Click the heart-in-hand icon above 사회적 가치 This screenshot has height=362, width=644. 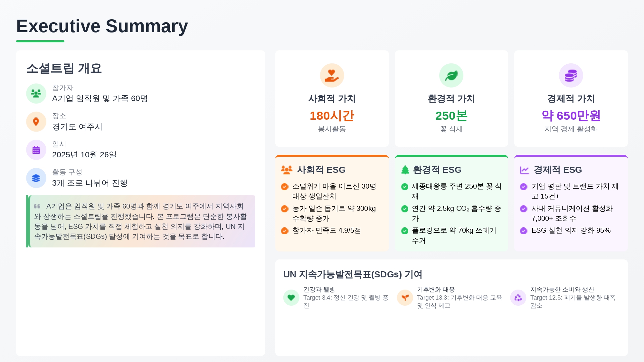332,76
